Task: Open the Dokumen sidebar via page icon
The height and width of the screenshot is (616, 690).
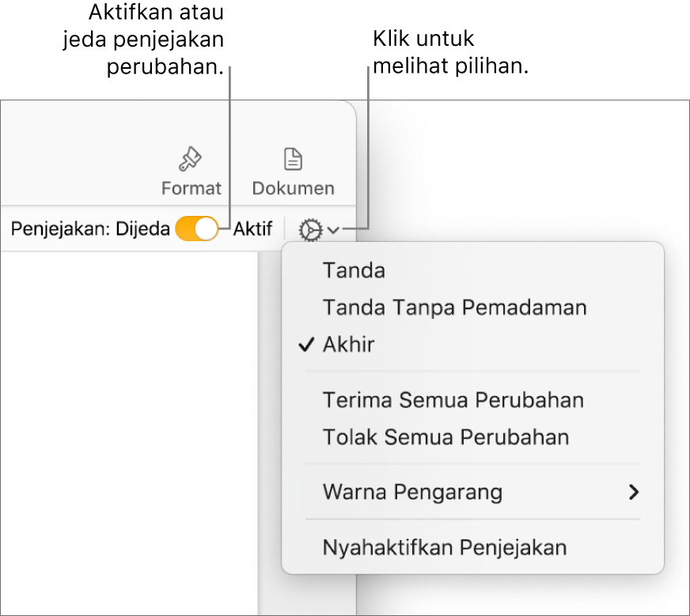Action: coord(293,159)
